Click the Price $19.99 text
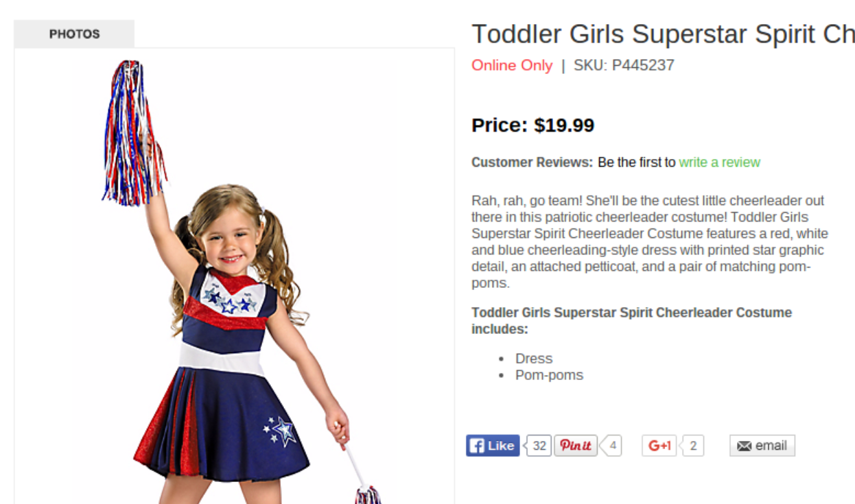This screenshot has width=855, height=504. [x=532, y=125]
